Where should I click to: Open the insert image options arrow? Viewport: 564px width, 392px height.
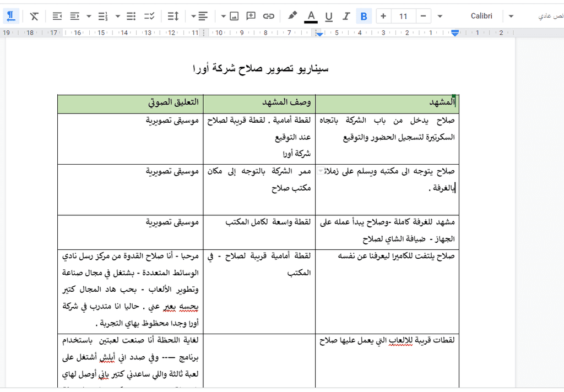(224, 16)
